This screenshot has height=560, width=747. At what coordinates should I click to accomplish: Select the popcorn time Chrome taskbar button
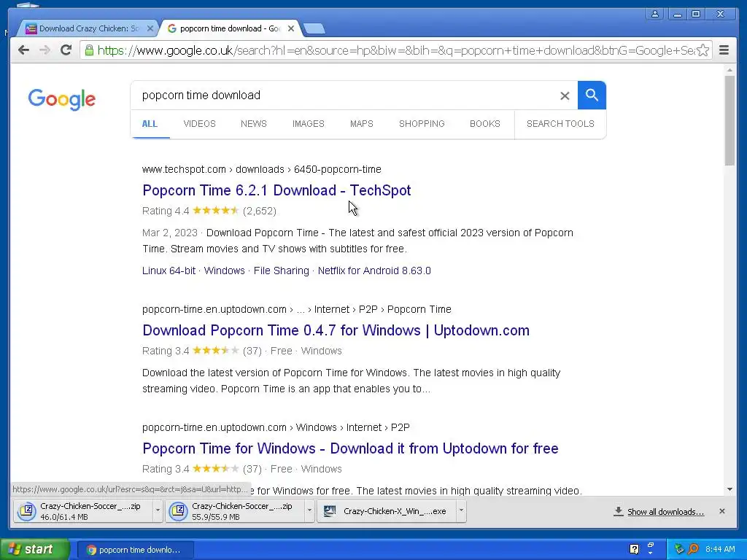135,550
